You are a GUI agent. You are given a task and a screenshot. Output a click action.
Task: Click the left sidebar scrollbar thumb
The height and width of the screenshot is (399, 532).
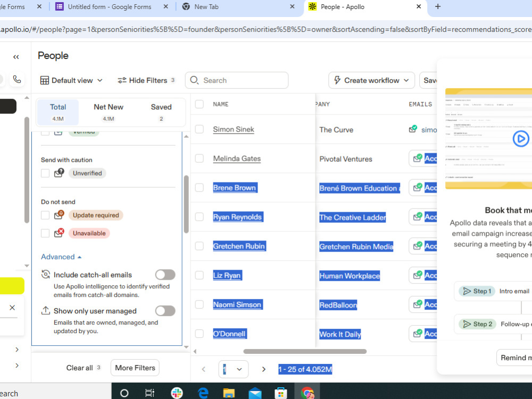click(27, 170)
